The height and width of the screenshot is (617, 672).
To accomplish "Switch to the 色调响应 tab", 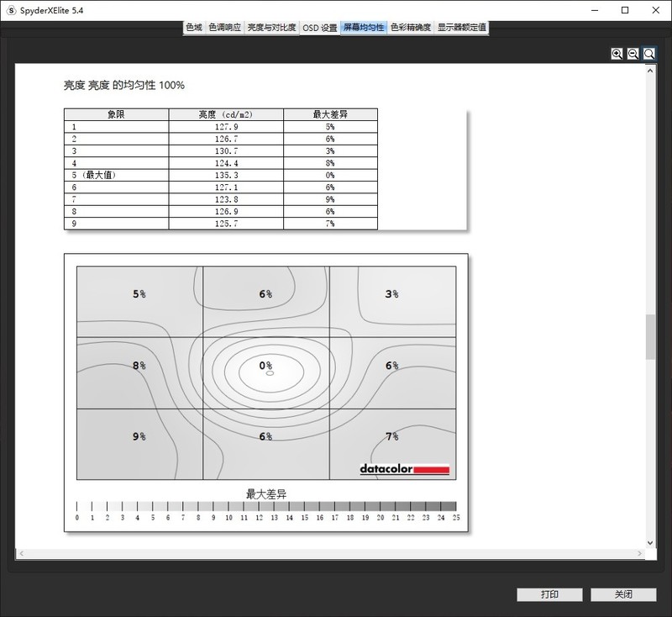I will tap(225, 28).
